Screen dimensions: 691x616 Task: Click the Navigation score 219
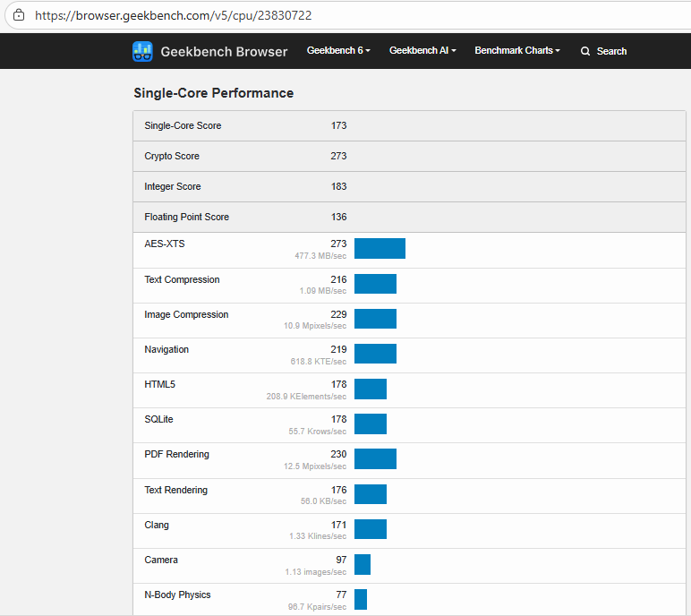point(339,349)
